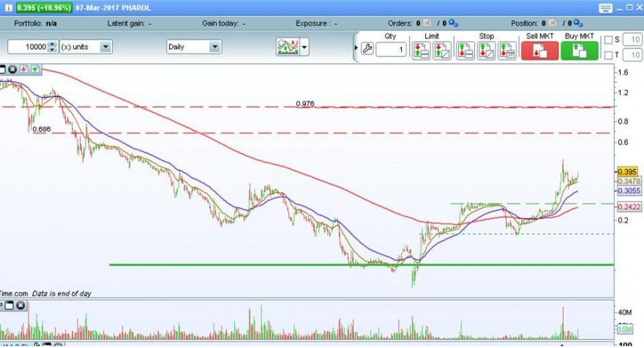Select the second Limit order icon
The height and width of the screenshot is (348, 644).
point(442,51)
